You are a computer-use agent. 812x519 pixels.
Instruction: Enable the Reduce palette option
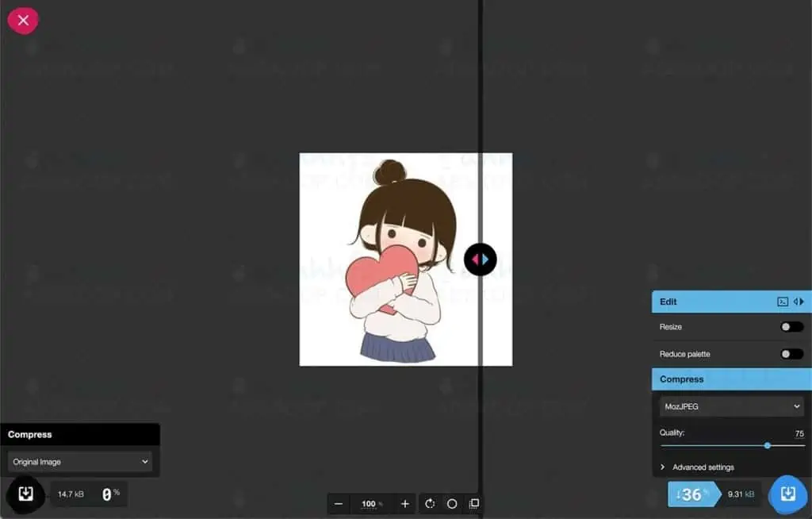point(790,354)
